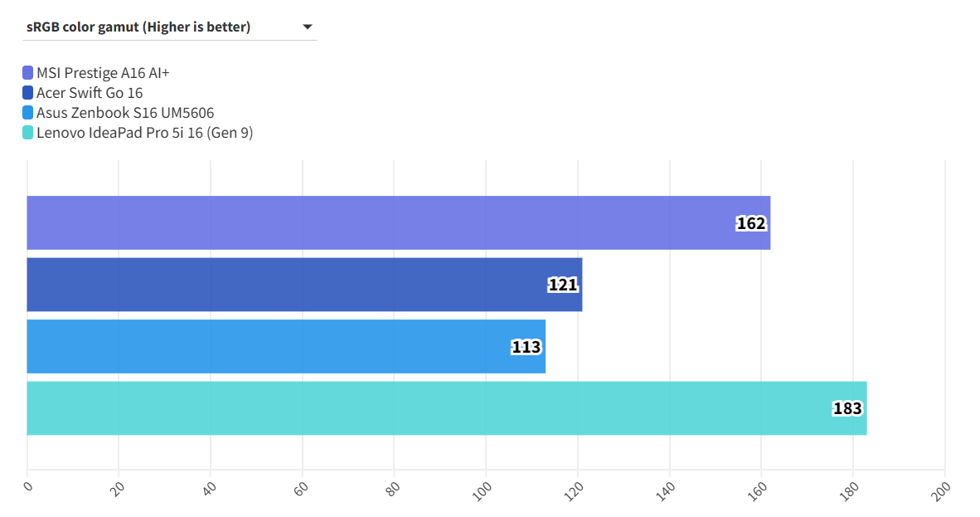Click the Lenovo IdeaPad Pro legend swatch
The image size is (980, 517).
click(x=28, y=133)
